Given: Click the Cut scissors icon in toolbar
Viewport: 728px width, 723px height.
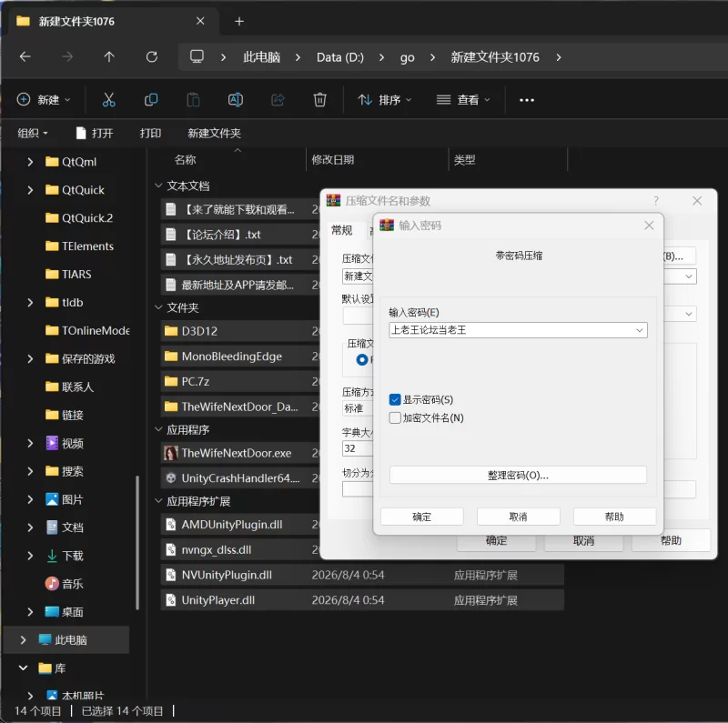Looking at the screenshot, I should 108,100.
